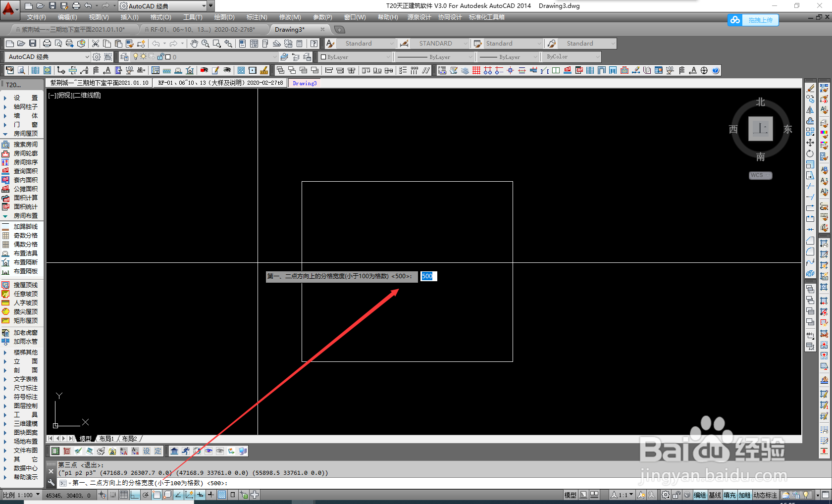
Task: Click the 上 top face of ViewCube
Action: [760, 129]
